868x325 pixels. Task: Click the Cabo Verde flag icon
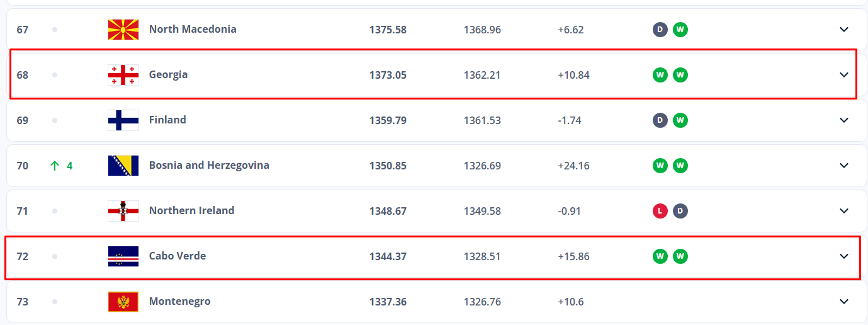pos(123,256)
